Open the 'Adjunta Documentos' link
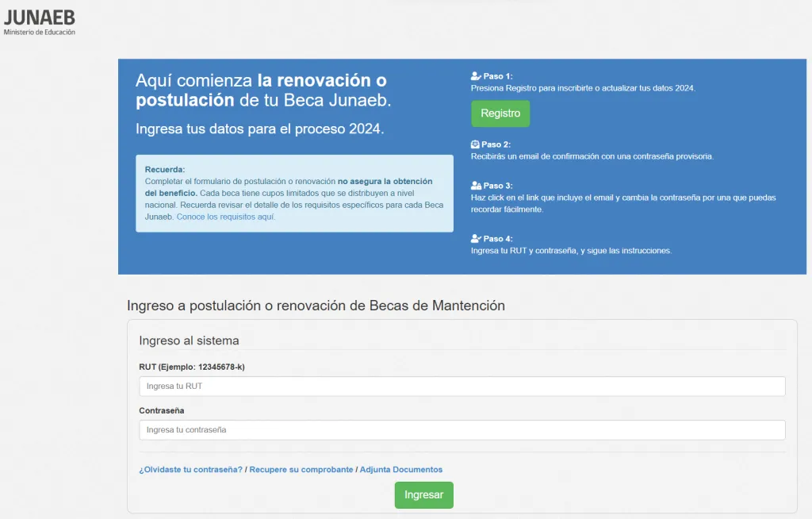Image resolution: width=812 pixels, height=519 pixels. (401, 470)
